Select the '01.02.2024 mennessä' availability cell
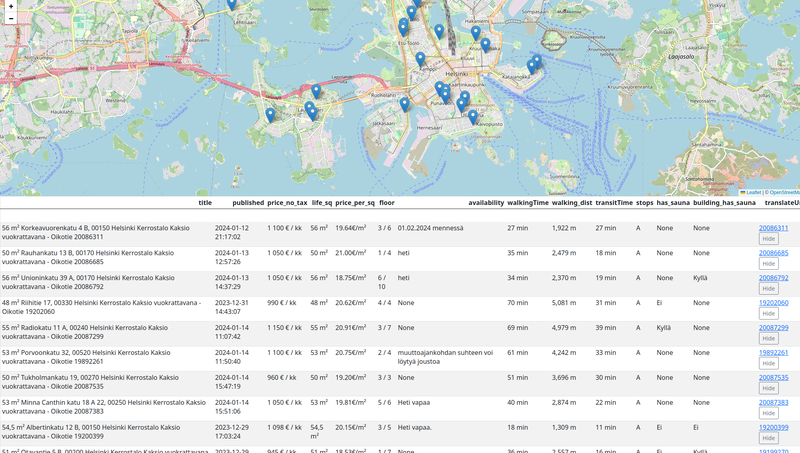Viewport: 800px width, 453px height. click(x=431, y=228)
